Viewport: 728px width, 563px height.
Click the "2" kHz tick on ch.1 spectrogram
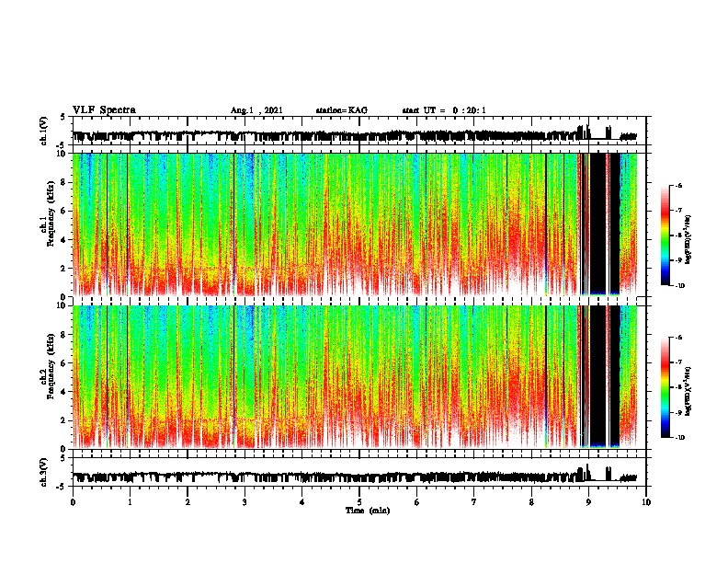point(64,269)
